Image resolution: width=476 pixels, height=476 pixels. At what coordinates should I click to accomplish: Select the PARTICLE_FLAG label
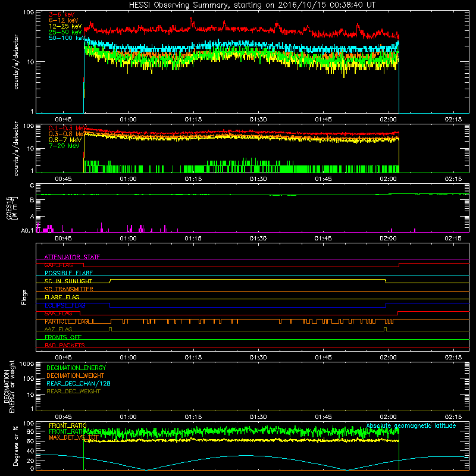pyautogui.click(x=67, y=321)
